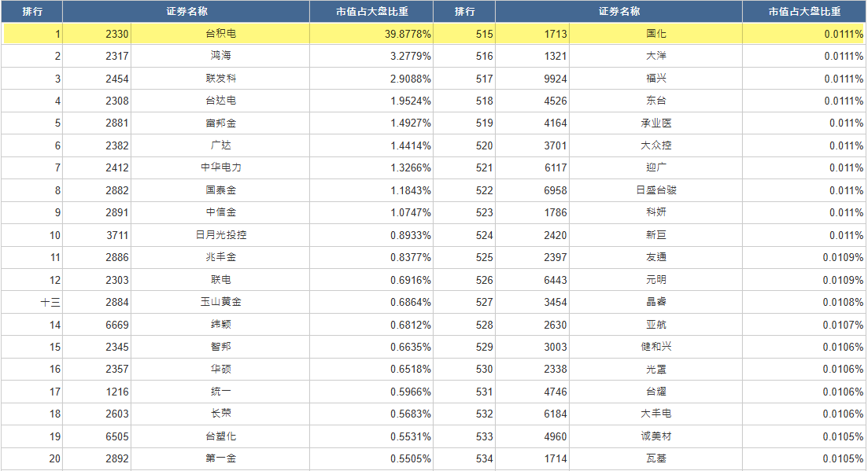Click the left 排行 column header
The width and height of the screenshot is (868, 471).
tap(32, 12)
